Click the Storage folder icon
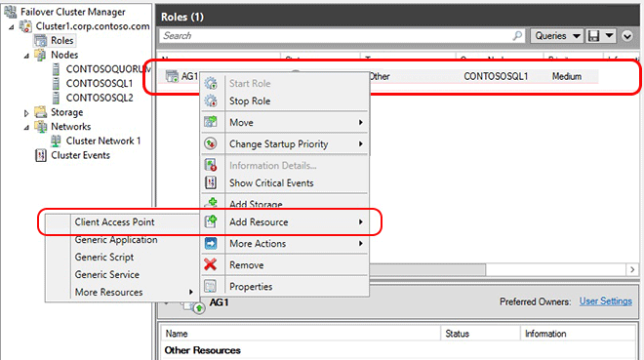Screen dimensions: 644x360 click(x=41, y=112)
